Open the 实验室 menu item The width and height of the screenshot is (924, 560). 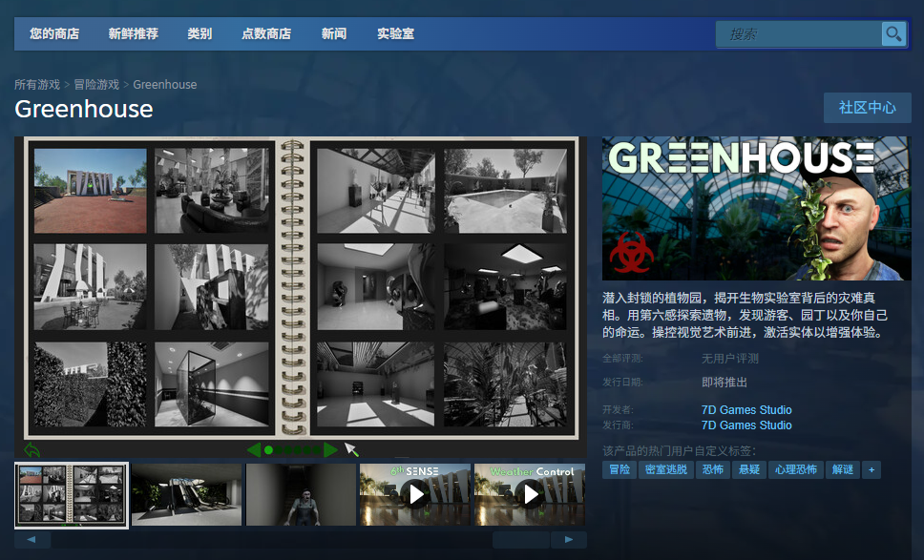(394, 33)
